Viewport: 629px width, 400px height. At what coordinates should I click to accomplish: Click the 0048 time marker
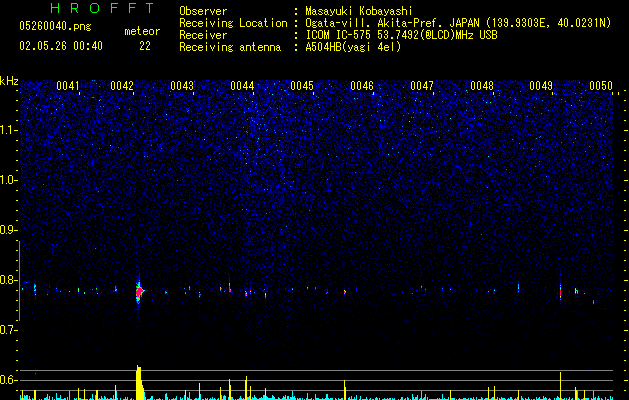pyautogui.click(x=482, y=86)
